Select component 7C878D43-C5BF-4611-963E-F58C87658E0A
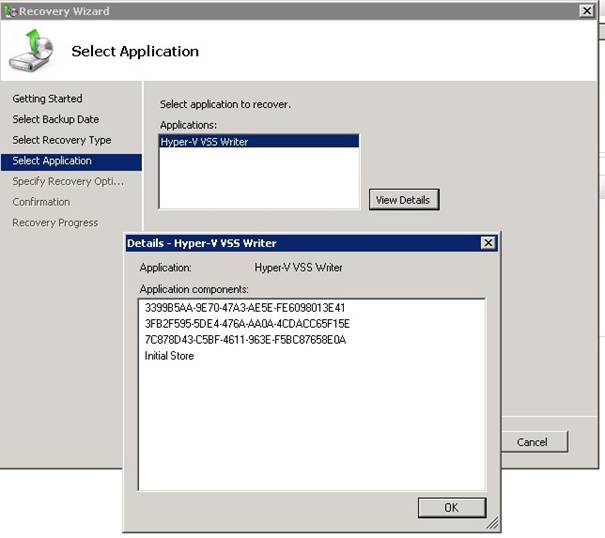The height and width of the screenshot is (538, 605). [245, 340]
